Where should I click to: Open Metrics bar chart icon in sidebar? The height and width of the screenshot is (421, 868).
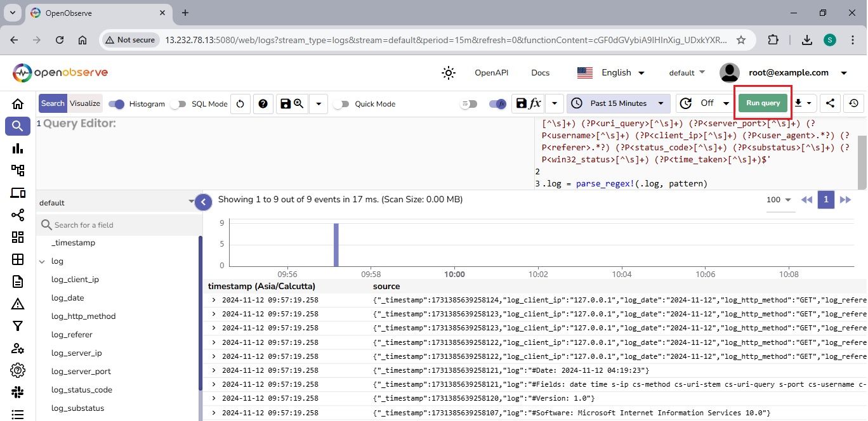(x=18, y=148)
